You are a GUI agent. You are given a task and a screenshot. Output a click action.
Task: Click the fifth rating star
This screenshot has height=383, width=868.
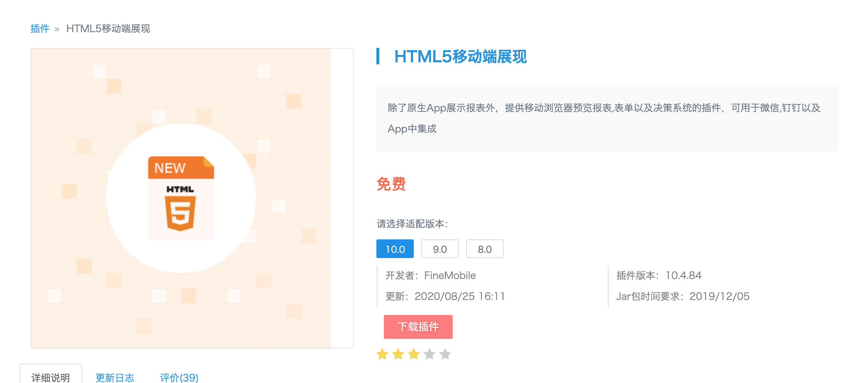(x=445, y=354)
